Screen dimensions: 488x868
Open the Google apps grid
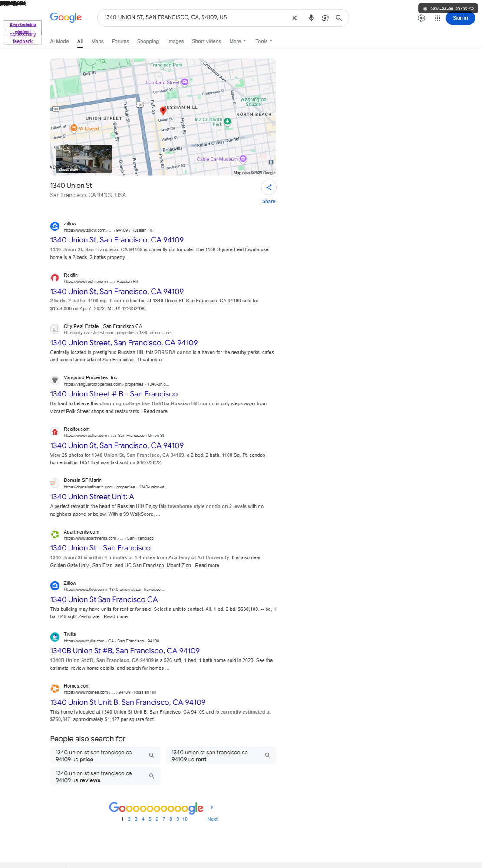tap(437, 18)
